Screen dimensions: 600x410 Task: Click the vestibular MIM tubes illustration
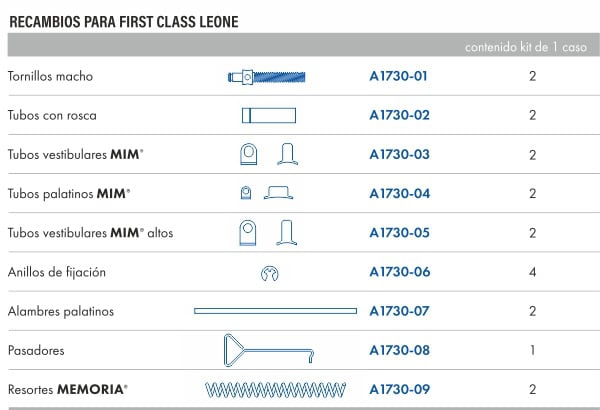click(269, 154)
